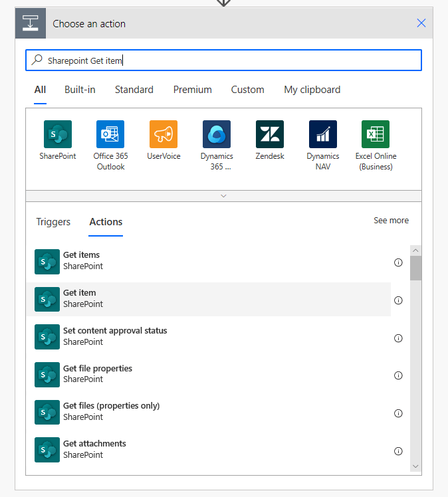Switch to the Custom tab
The image size is (448, 497).
click(x=248, y=90)
